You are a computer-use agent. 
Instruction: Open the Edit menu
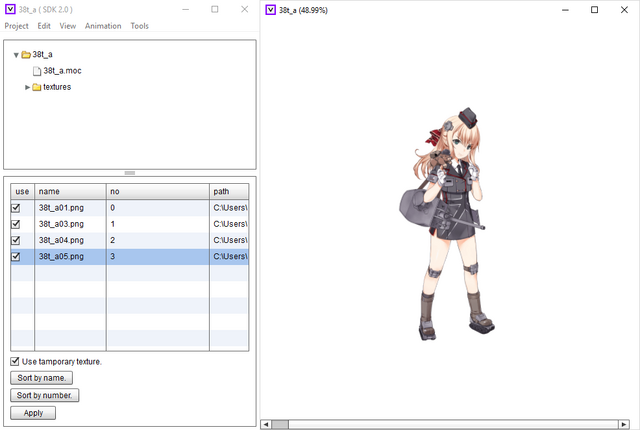click(x=44, y=26)
